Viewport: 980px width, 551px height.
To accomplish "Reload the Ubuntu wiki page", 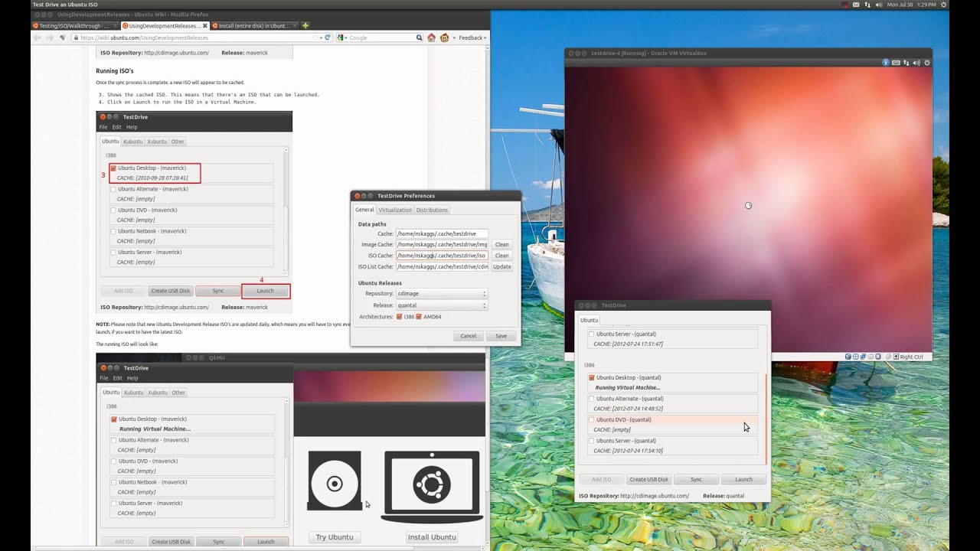I will (x=328, y=37).
